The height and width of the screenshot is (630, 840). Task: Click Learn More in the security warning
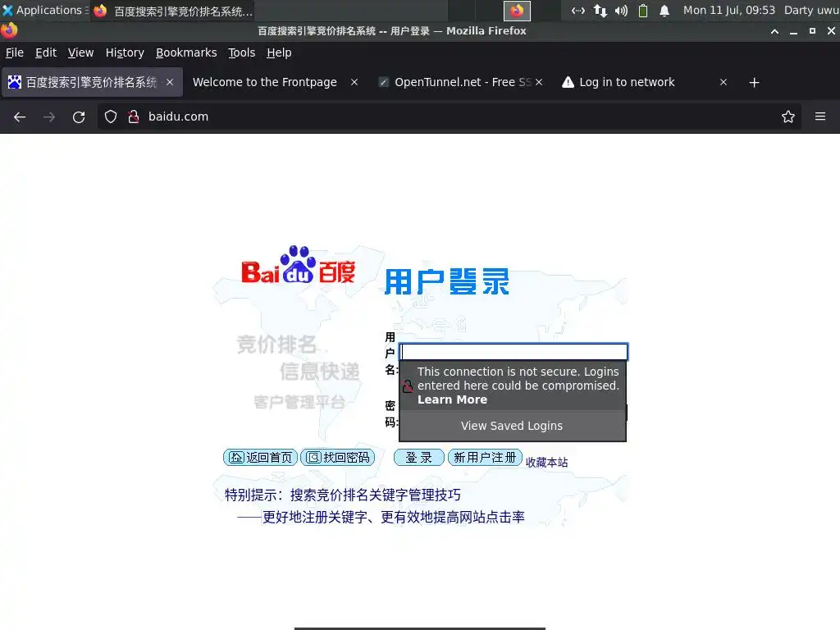coord(452,399)
